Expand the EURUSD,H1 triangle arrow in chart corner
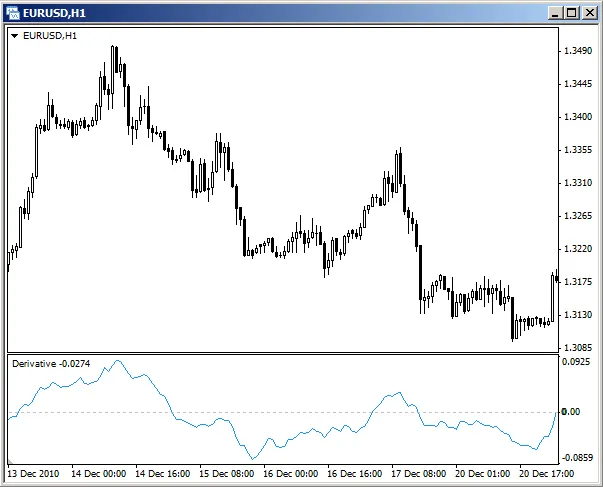This screenshot has width=603, height=487. (x=16, y=36)
